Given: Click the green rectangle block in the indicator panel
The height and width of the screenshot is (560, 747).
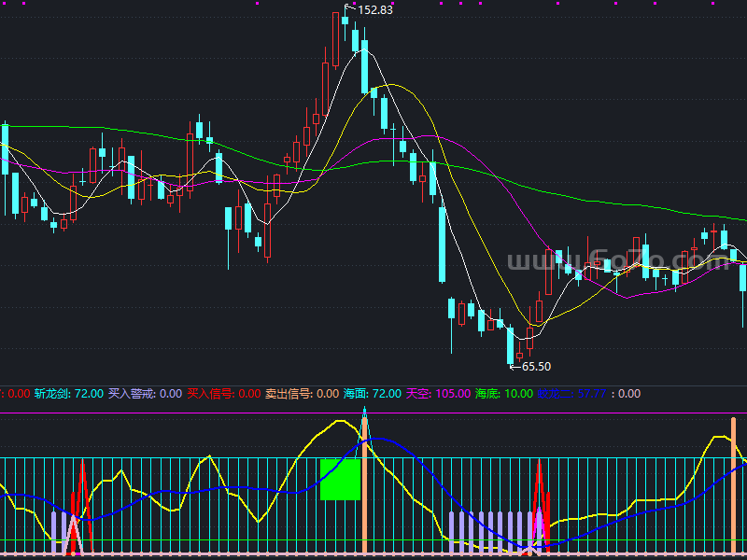Looking at the screenshot, I should (x=340, y=480).
